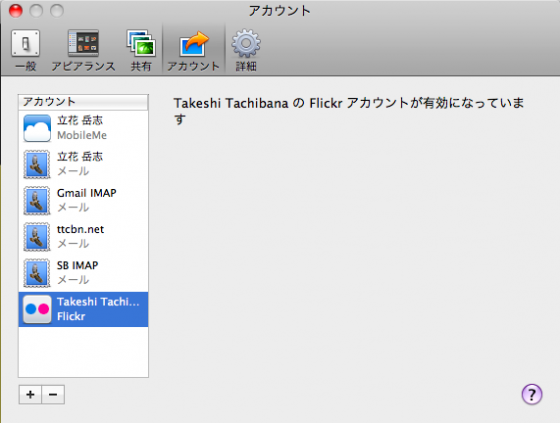Open the 共有 sharing preferences icon
The width and height of the screenshot is (560, 423).
pyautogui.click(x=141, y=50)
